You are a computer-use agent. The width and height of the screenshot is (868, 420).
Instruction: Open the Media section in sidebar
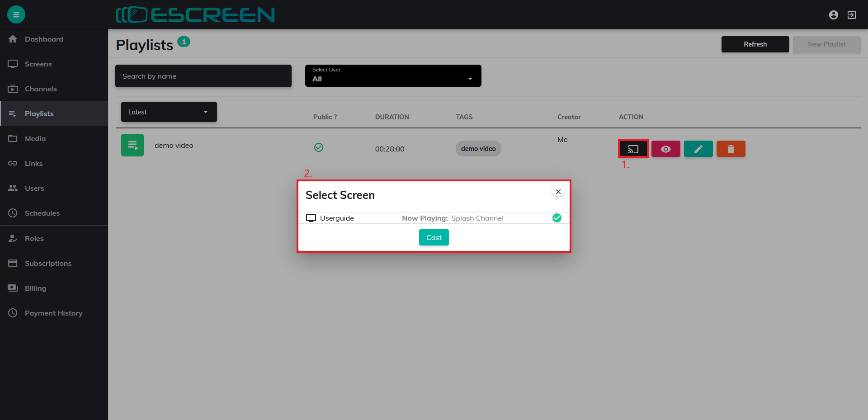pos(35,139)
